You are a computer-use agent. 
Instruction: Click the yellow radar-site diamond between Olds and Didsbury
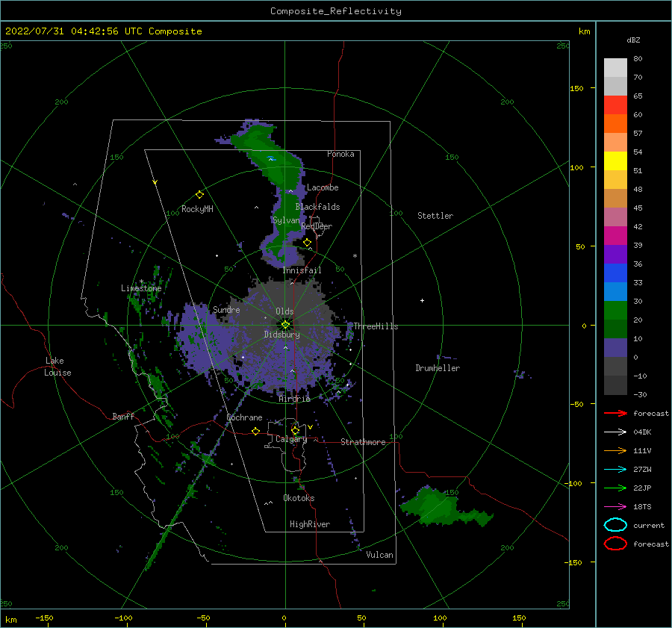pyautogui.click(x=285, y=325)
